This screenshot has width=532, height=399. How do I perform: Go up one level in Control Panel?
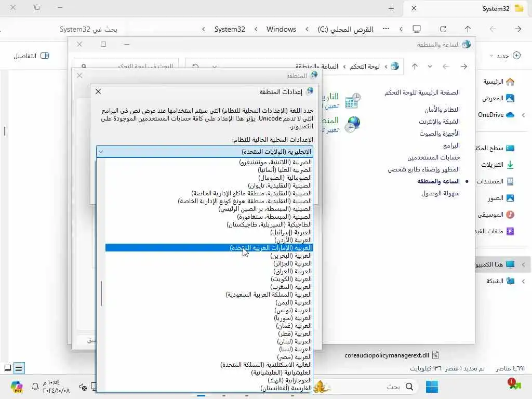click(415, 66)
